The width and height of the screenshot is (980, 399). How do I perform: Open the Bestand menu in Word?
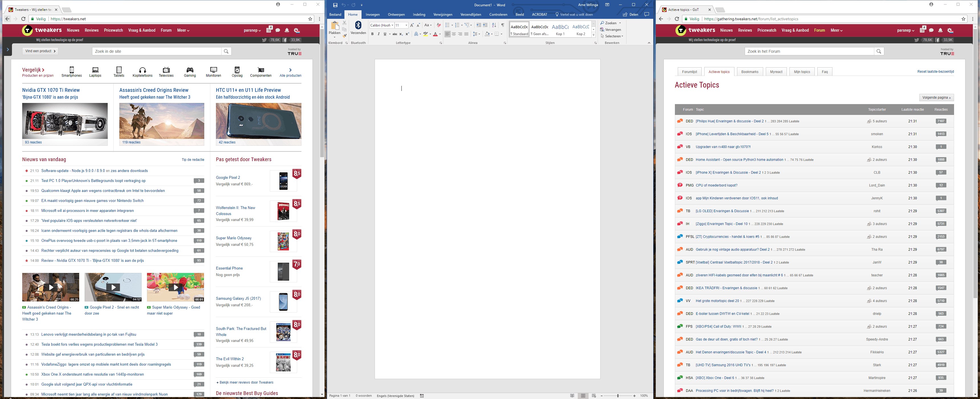coord(335,15)
